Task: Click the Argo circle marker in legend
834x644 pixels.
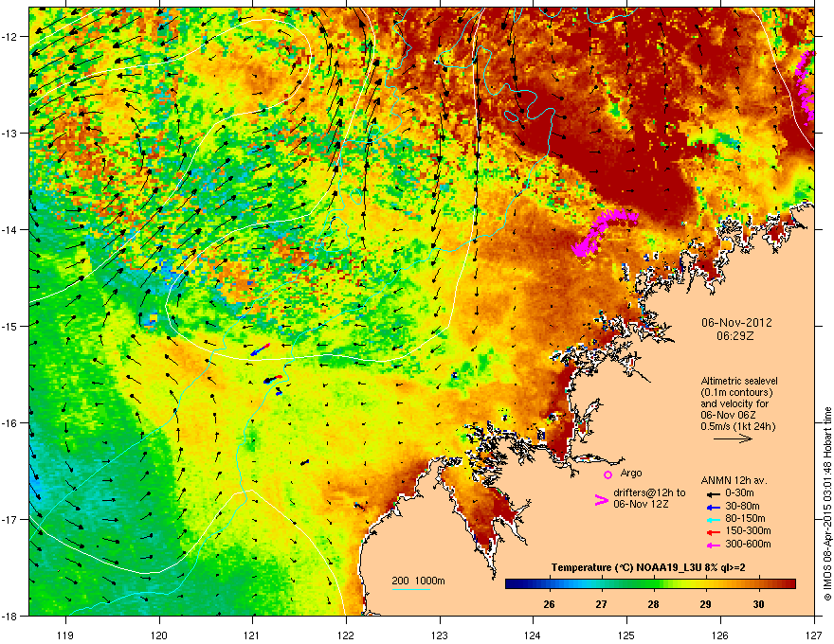Action: click(607, 474)
